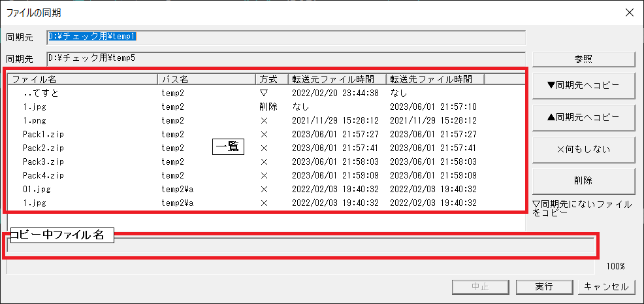
Task: Select the Pack3.zip row
Action: pos(266,161)
